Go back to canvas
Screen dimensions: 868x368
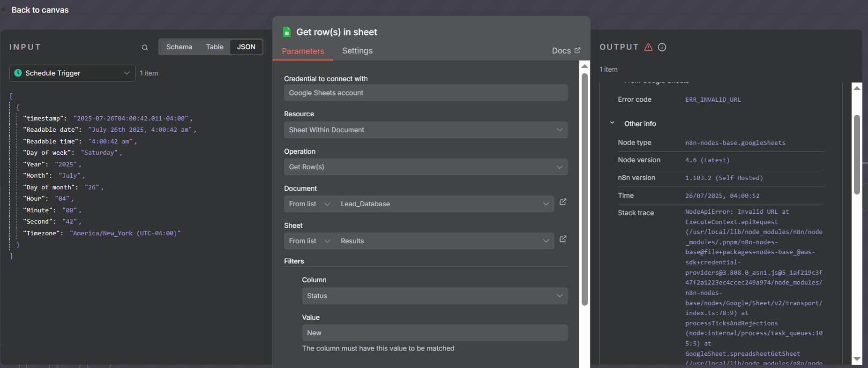[40, 10]
